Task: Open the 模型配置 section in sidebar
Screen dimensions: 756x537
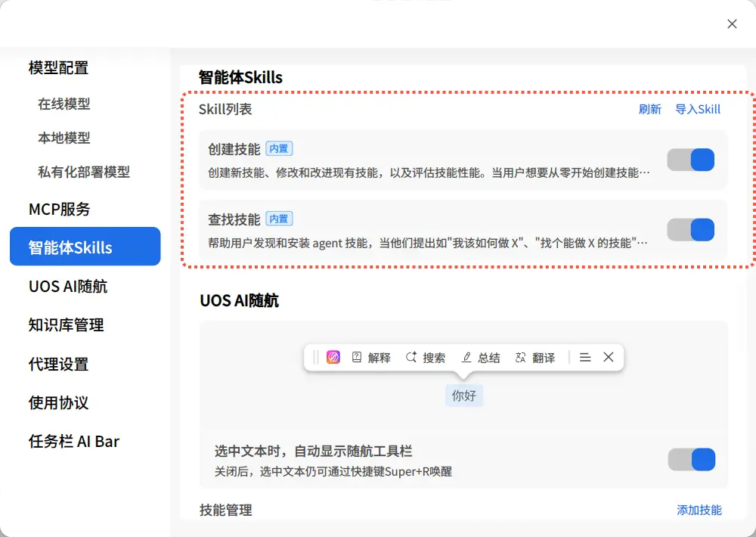Action: coord(58,68)
